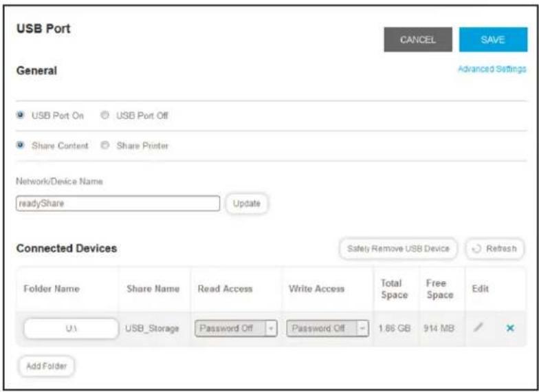Choose the Share Printer radio option
The width and height of the screenshot is (539, 392).
[104, 146]
